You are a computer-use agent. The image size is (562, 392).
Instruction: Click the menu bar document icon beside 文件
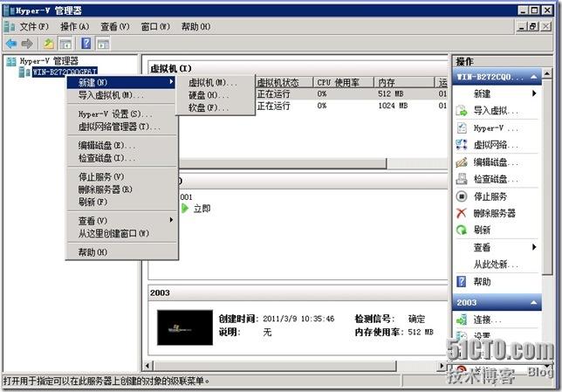[9, 26]
